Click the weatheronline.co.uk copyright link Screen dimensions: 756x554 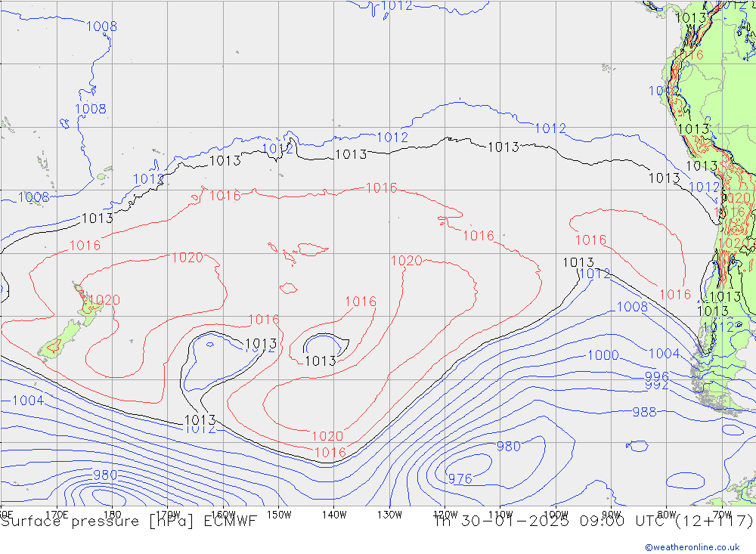point(692,546)
